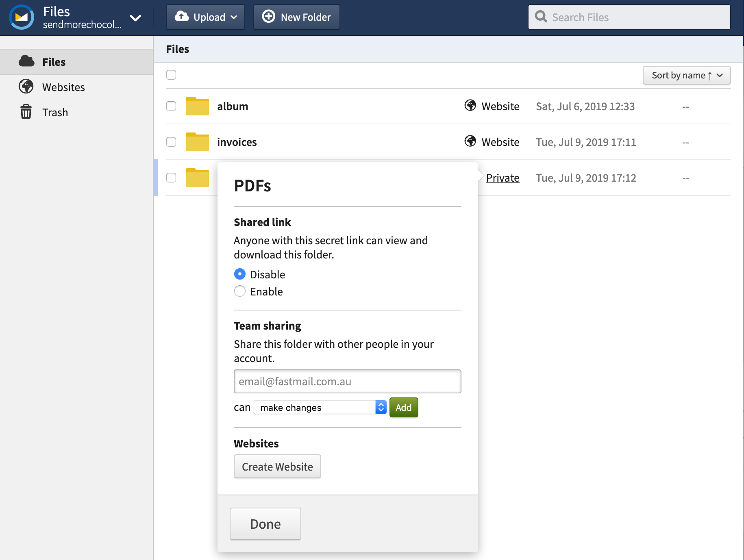Open Trash in the sidebar
The height and width of the screenshot is (560, 744).
click(x=76, y=112)
